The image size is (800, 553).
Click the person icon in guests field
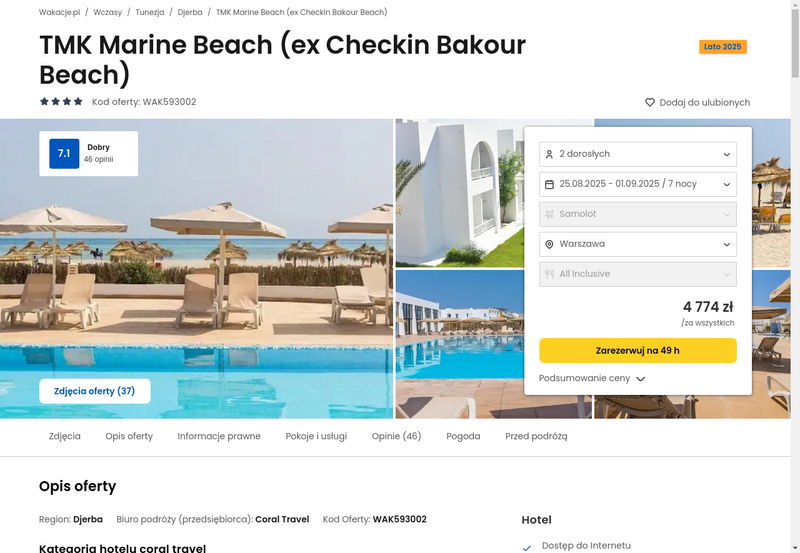pos(549,154)
